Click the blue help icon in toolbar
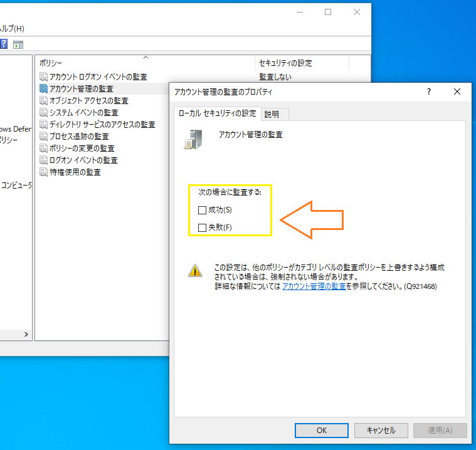 click(4, 44)
